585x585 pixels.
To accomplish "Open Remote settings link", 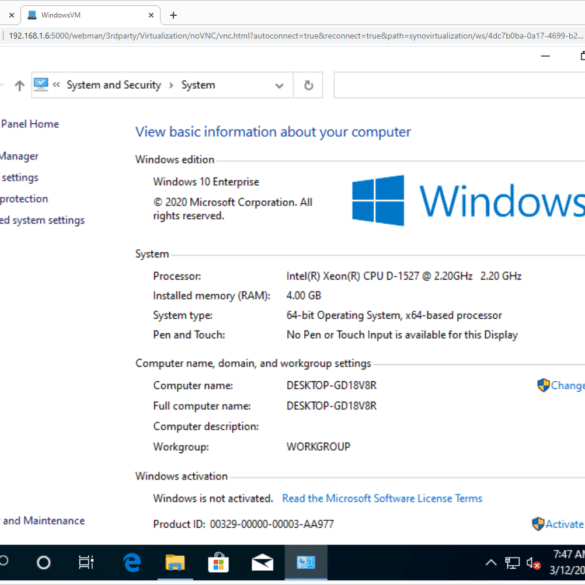I will (x=19, y=177).
